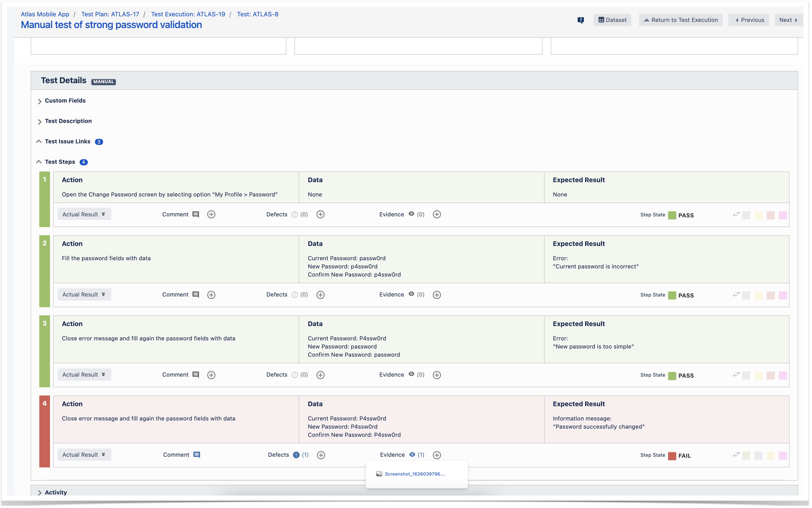Toggle evidence eye icon in step 2

pos(411,294)
